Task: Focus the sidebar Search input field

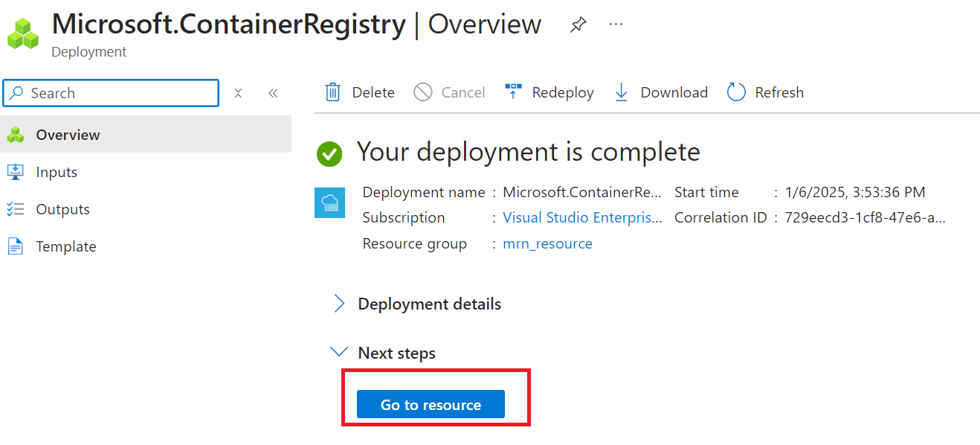Action: [x=112, y=93]
